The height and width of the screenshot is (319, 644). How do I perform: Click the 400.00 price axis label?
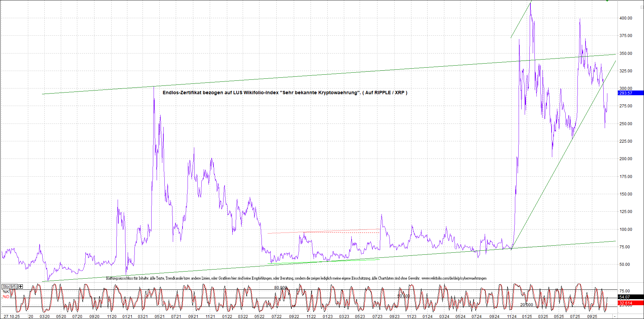pyautogui.click(x=626, y=18)
